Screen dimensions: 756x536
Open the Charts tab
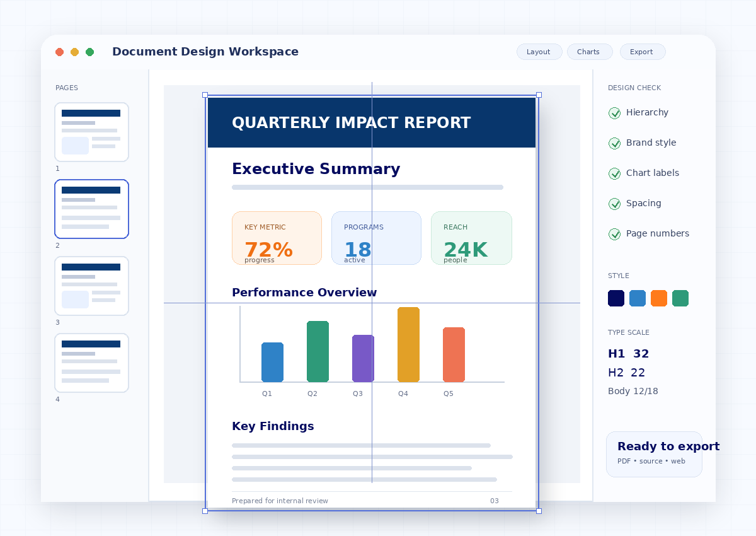tap(590, 52)
